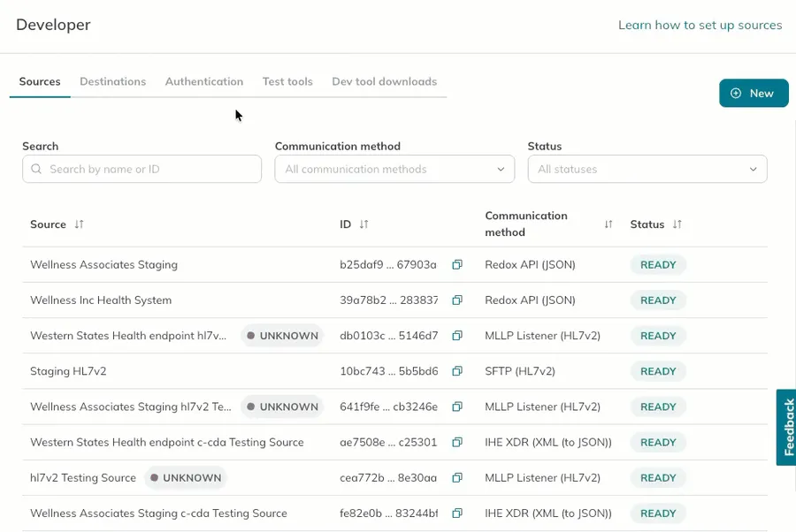796x532 pixels.
Task: Create a new source with New button
Action: (754, 94)
